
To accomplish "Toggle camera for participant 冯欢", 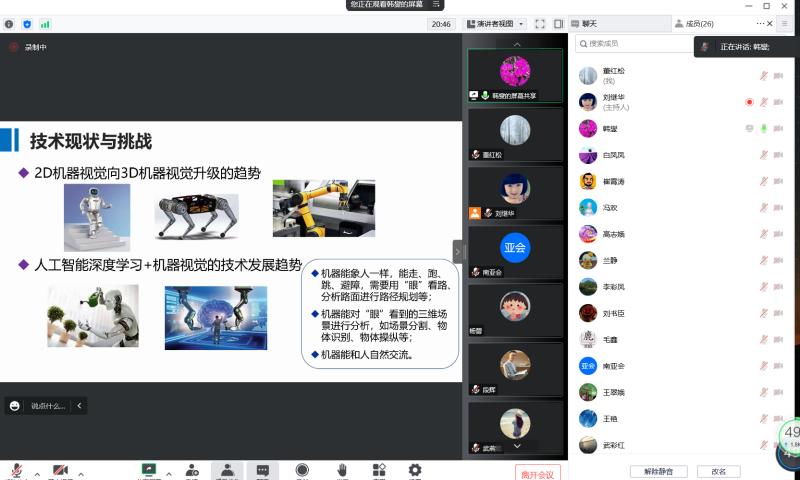I will click(778, 208).
